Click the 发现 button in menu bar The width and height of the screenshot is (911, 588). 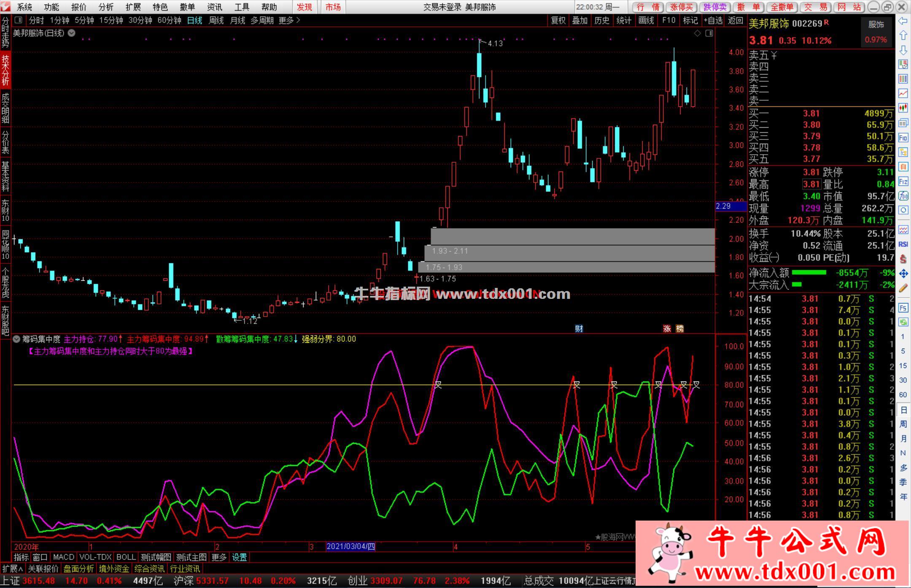305,7
